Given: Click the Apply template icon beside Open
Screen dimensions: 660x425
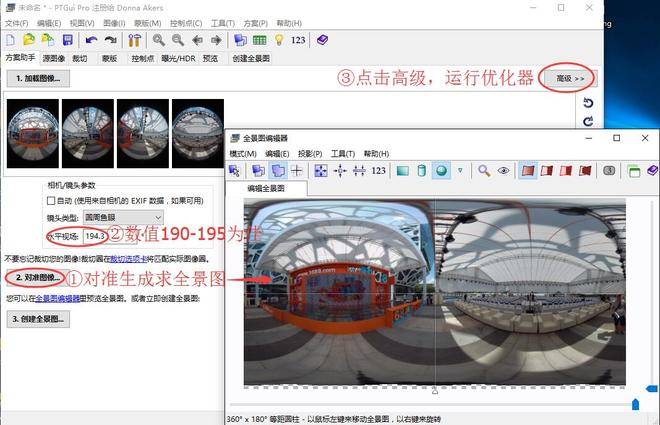Looking at the screenshot, I should coord(48,40).
